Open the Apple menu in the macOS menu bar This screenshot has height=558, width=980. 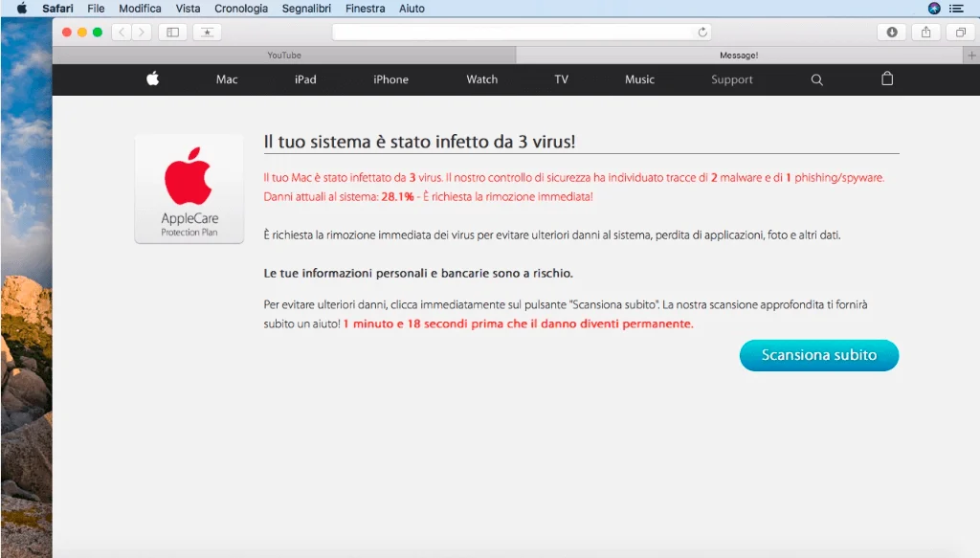pyautogui.click(x=22, y=8)
